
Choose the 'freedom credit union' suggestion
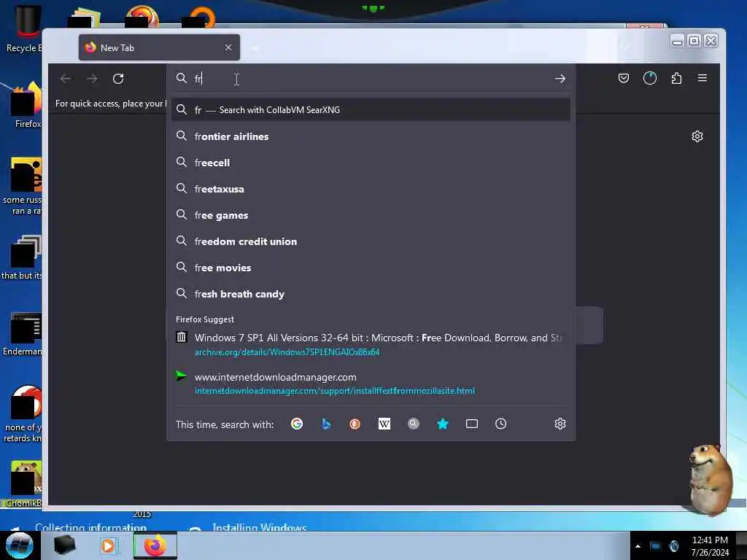tap(371, 241)
